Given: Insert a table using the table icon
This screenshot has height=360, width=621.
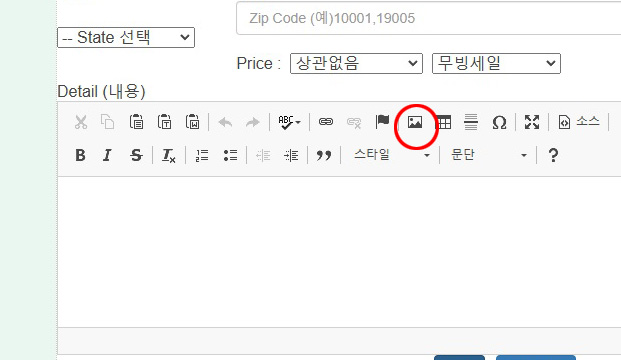Looking at the screenshot, I should (x=443, y=122).
